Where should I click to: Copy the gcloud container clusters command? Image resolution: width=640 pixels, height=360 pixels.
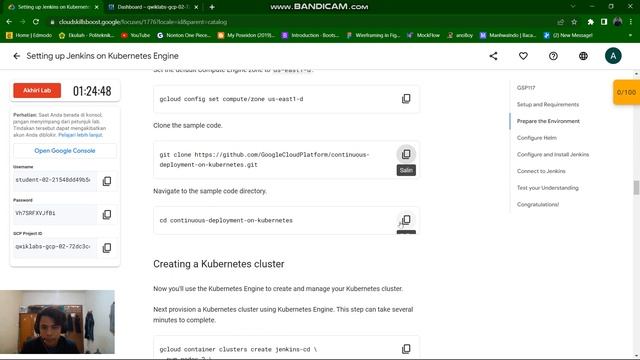coord(406,349)
